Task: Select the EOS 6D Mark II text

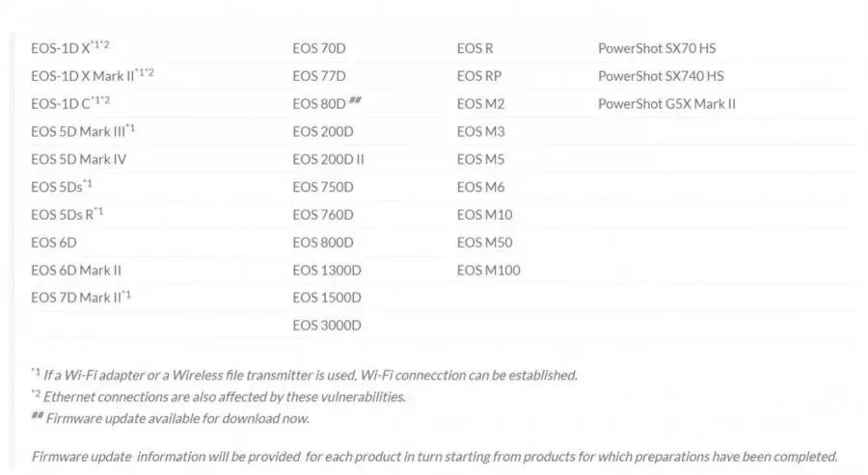Action: point(76,270)
